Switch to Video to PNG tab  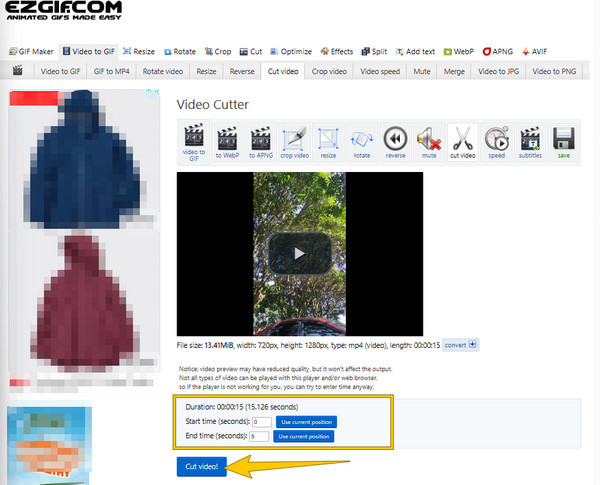pos(554,71)
